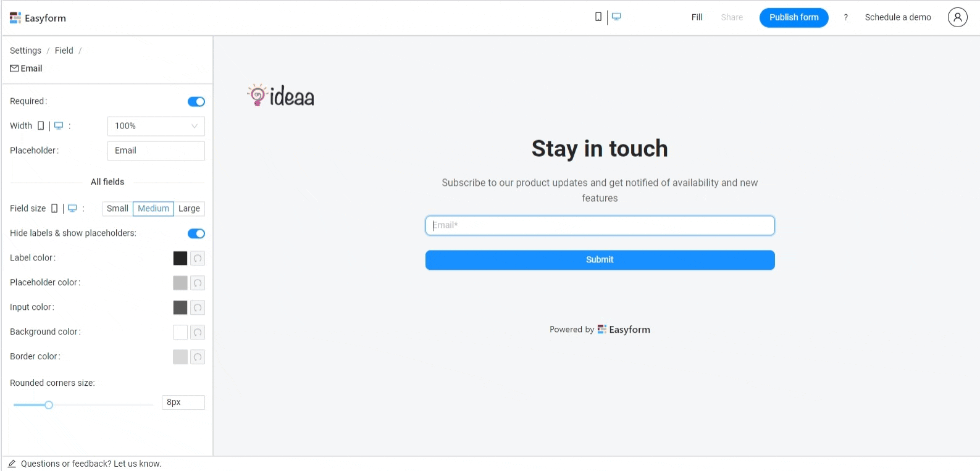Select desktop icon next to Field size
This screenshot has width=980, height=471.
point(72,209)
